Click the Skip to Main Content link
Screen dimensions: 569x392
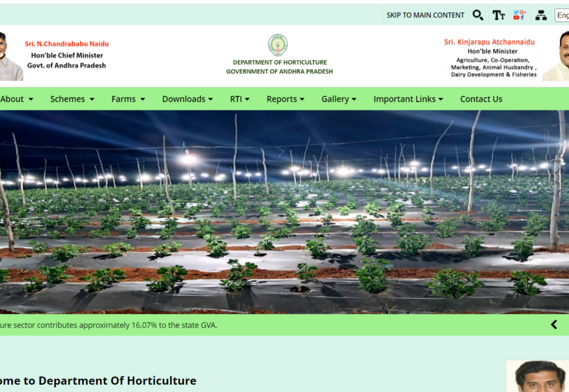coord(425,15)
